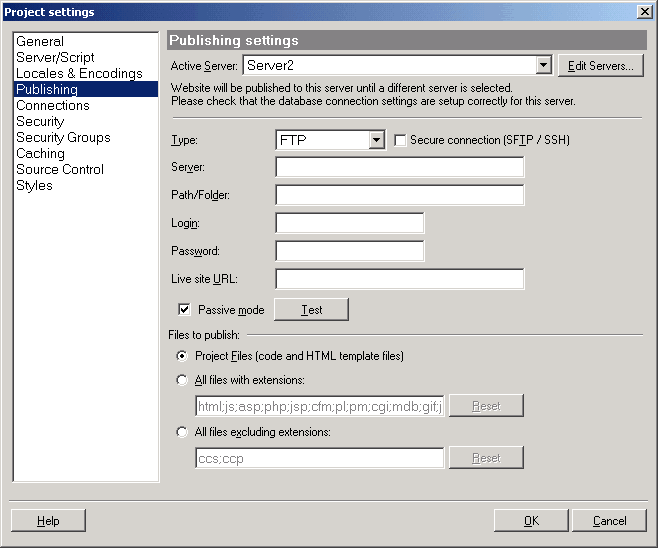Open the Server/Script settings category
The width and height of the screenshot is (658, 548).
(55, 58)
